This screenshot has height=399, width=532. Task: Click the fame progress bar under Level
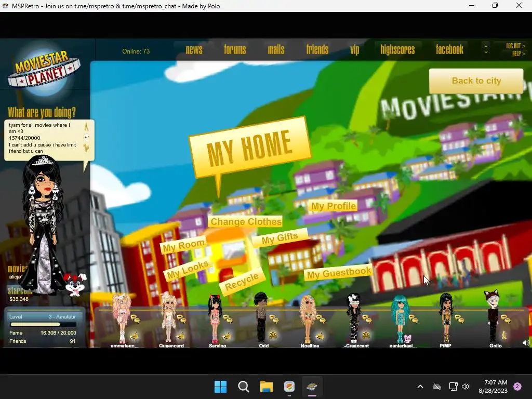pos(43,324)
